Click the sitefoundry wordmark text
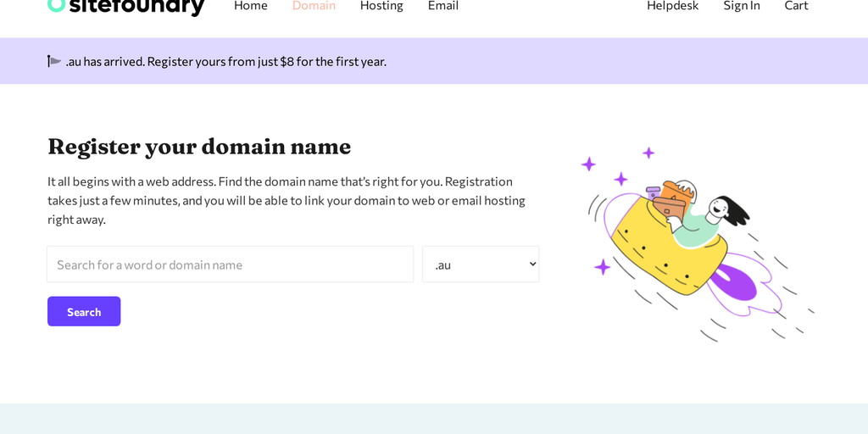The height and width of the screenshot is (434, 868). [137, 6]
